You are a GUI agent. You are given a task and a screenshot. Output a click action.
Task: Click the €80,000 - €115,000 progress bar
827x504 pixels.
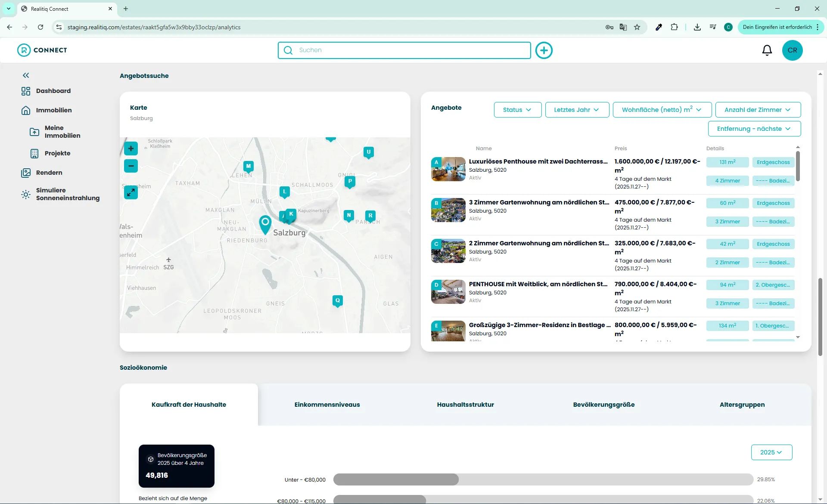tap(543, 500)
